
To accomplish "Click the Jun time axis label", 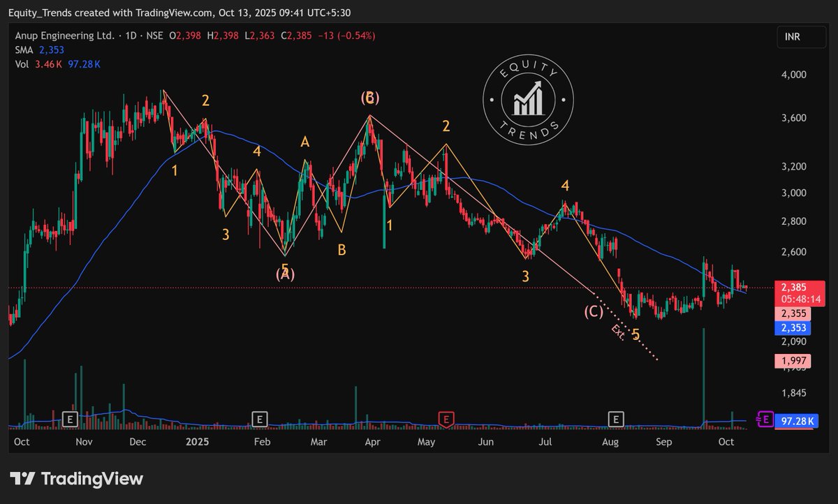I will (x=486, y=442).
